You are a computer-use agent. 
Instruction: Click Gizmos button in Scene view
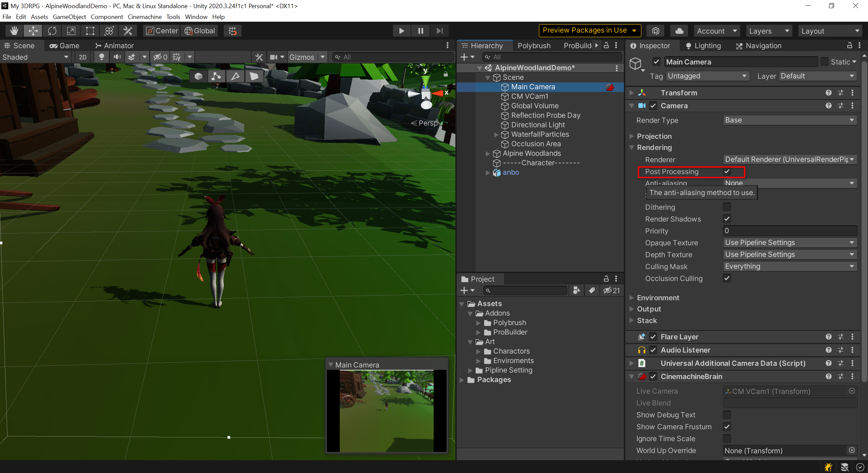pos(302,57)
